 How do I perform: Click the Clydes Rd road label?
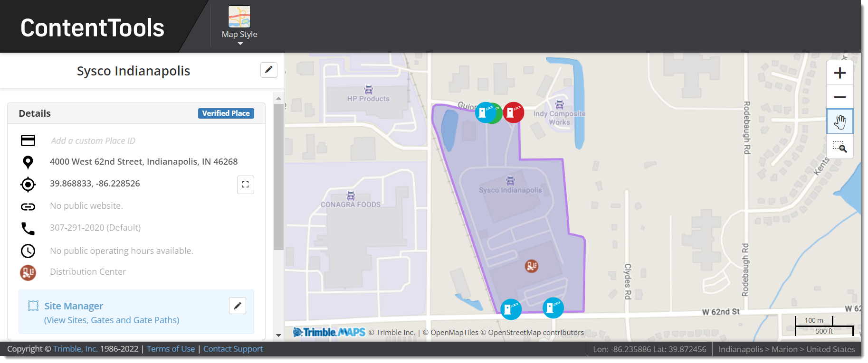[628, 281]
